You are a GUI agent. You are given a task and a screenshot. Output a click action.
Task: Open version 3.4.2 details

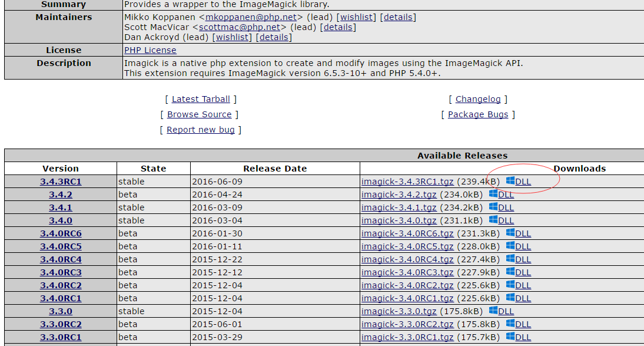[x=61, y=195]
